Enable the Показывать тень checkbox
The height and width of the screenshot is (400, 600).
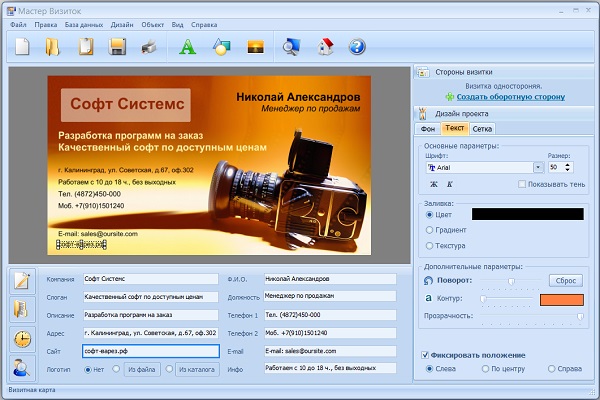tap(523, 184)
